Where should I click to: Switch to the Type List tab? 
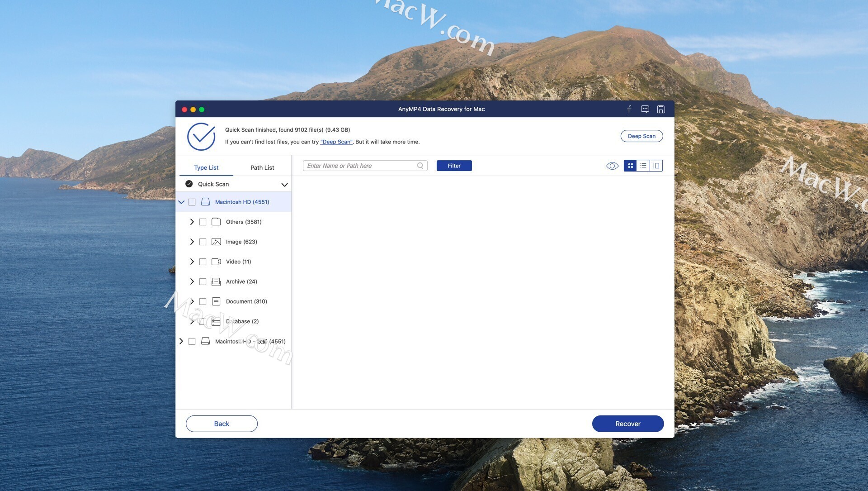coord(206,167)
